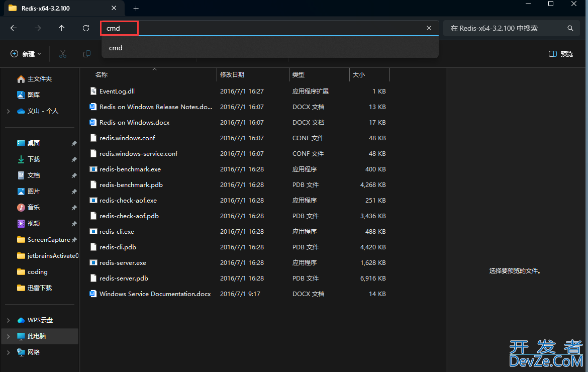Screen dimensions: 588x372
Task: Refresh the current folder view
Action: (86, 28)
